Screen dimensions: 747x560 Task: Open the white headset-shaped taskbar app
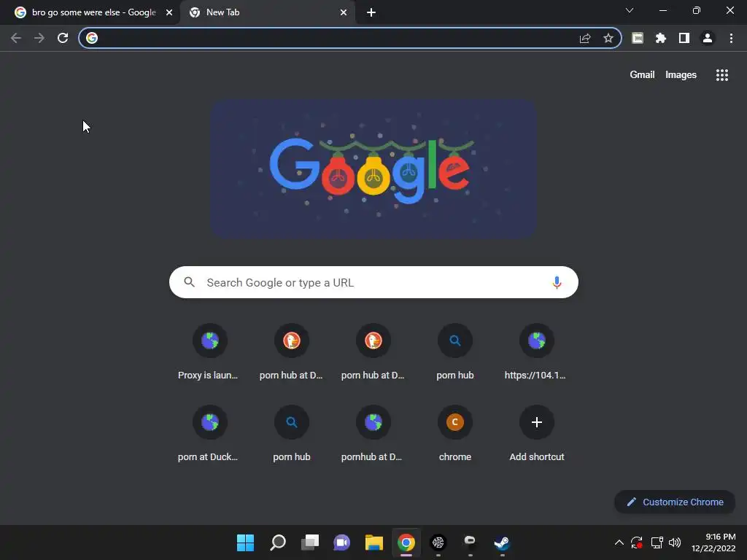[x=471, y=542]
